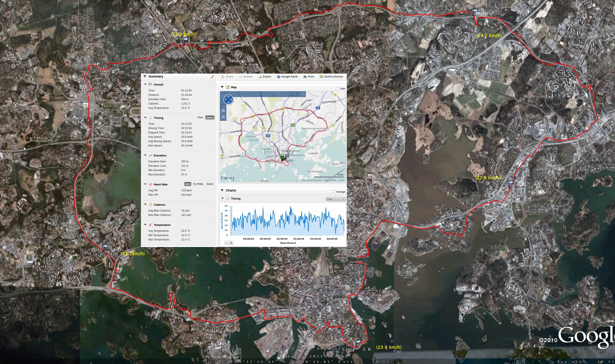615x364 pixels.
Task: Click the green start marker on map
Action: (282, 157)
